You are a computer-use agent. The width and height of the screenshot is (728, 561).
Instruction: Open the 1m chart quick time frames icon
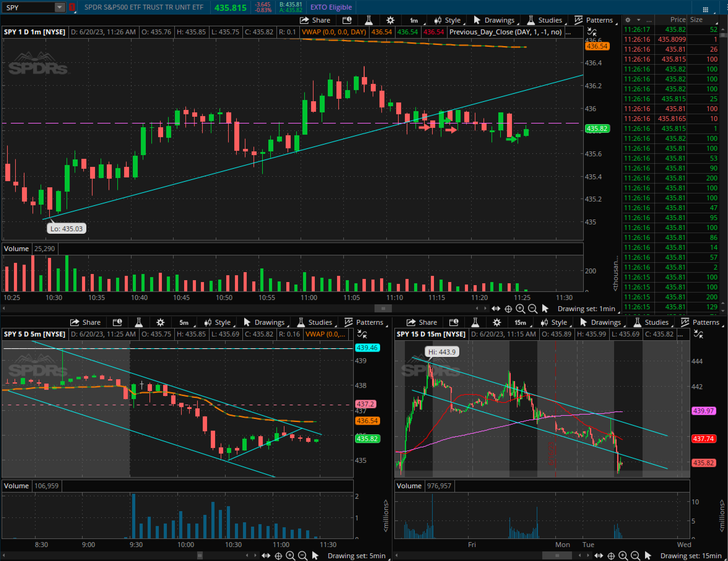pyautogui.click(x=347, y=20)
